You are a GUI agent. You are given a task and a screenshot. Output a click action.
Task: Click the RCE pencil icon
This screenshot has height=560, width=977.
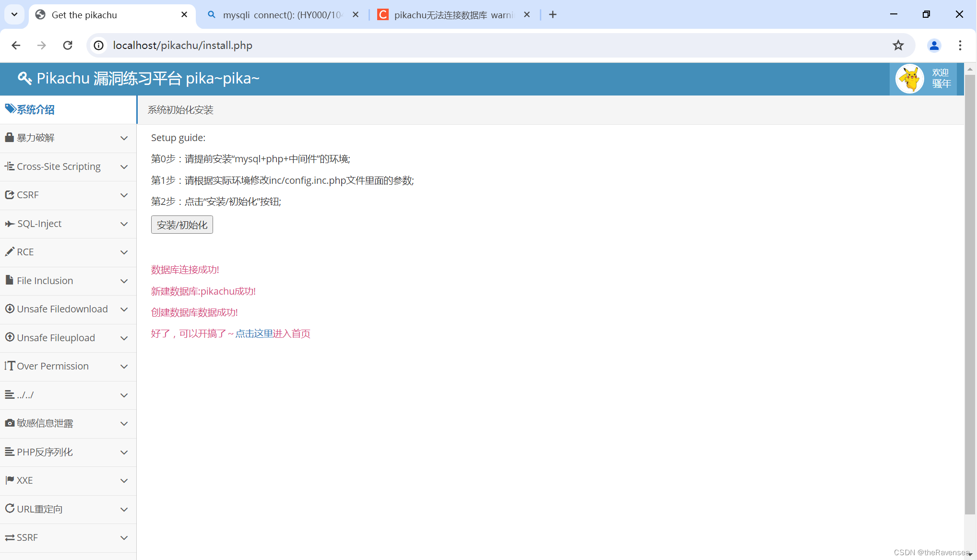[9, 251]
